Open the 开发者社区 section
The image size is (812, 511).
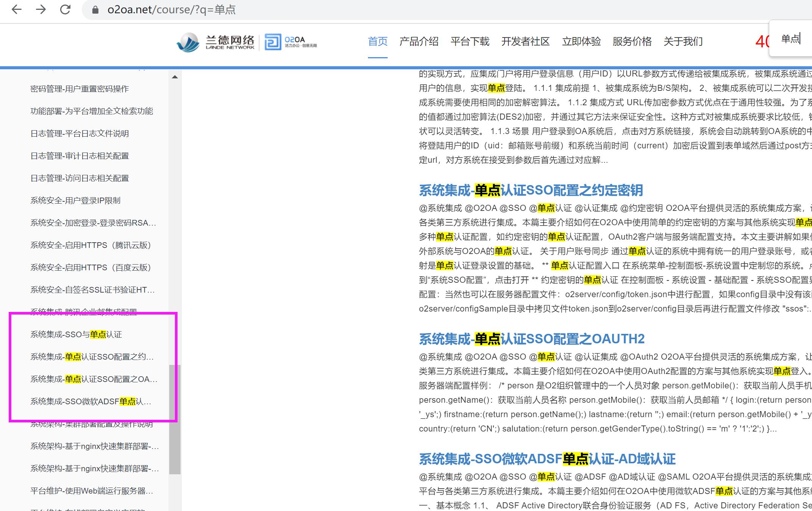pyautogui.click(x=525, y=42)
